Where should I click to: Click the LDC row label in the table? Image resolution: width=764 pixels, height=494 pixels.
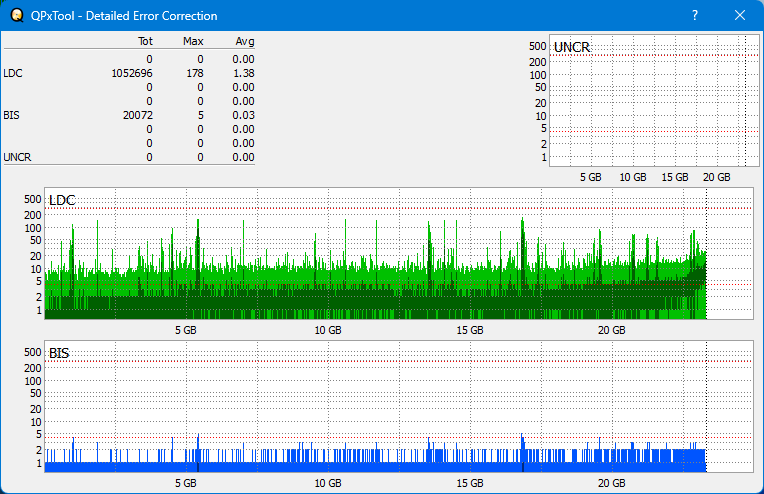coord(13,73)
